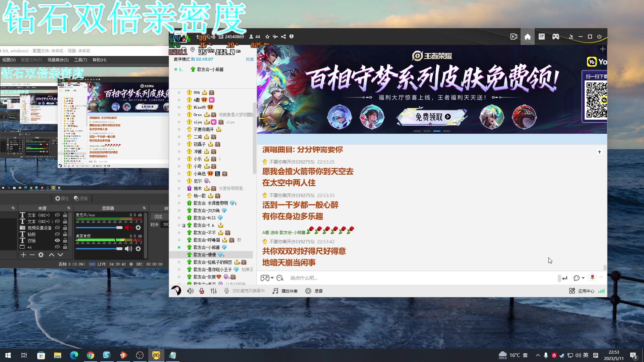Click the send enter arrow icon
Screen dimensions: 644x362
click(x=565, y=278)
